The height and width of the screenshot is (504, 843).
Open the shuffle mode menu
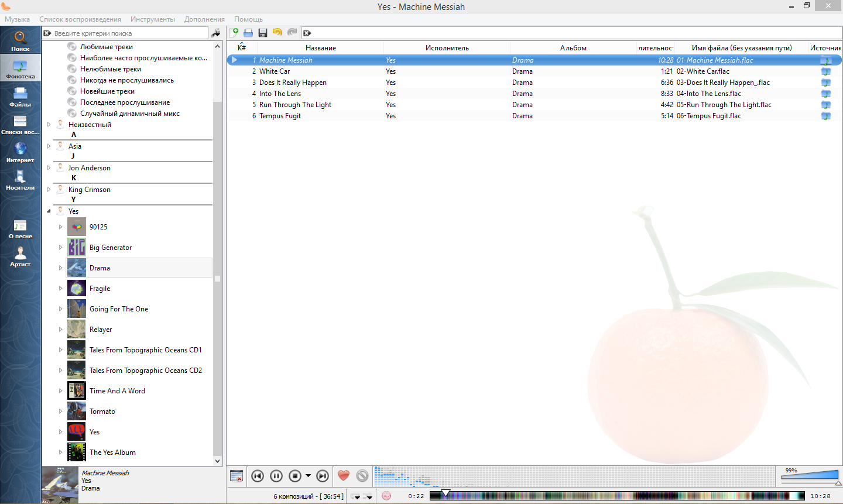368,496
